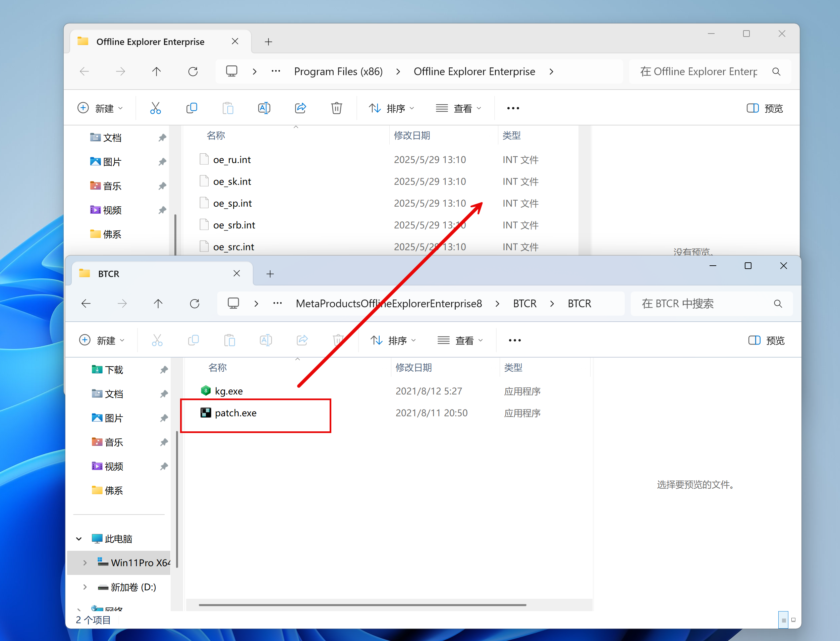The width and height of the screenshot is (840, 641).
Task: Click the Copy icon in top window toolbar
Action: coord(191,108)
